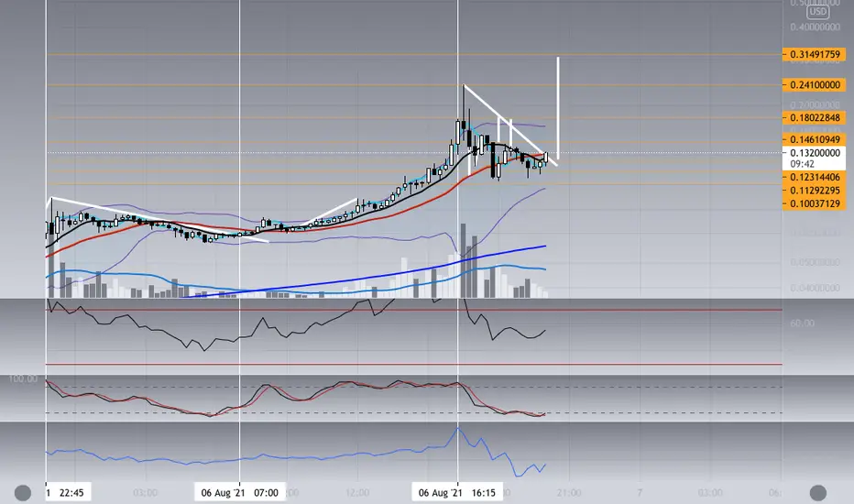Open the USD currency selector
Screen dimensions: 854x504
[x=817, y=11]
